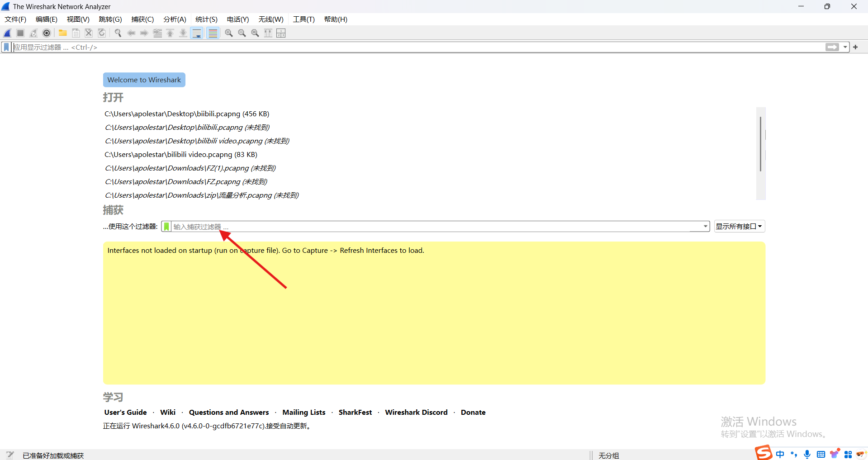868x460 pixels.
Task: Click 无分组 status bar text
Action: coord(609,455)
